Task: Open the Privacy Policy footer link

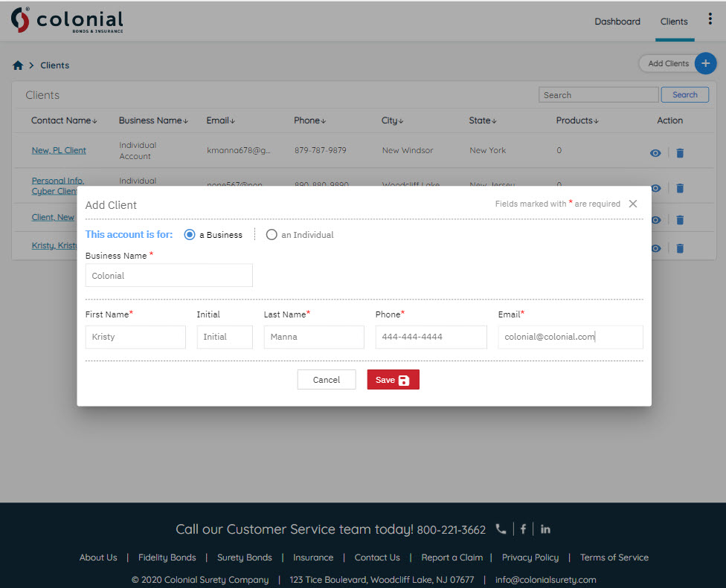Action: (530, 558)
